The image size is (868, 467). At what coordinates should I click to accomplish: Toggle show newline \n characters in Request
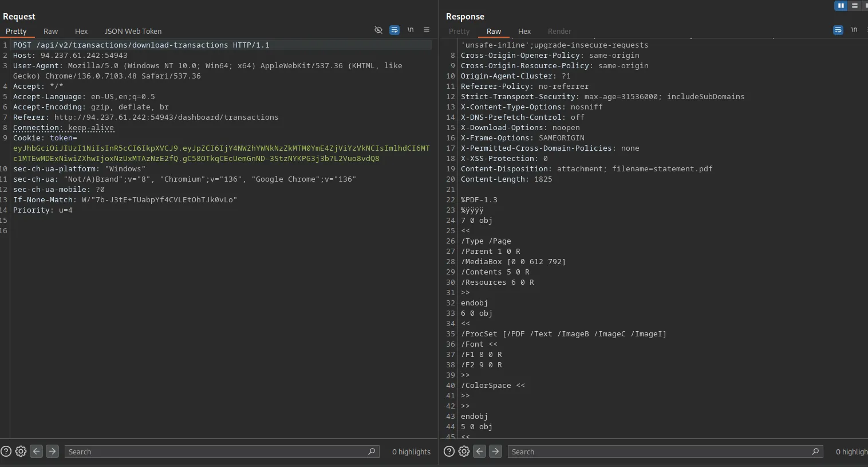411,30
